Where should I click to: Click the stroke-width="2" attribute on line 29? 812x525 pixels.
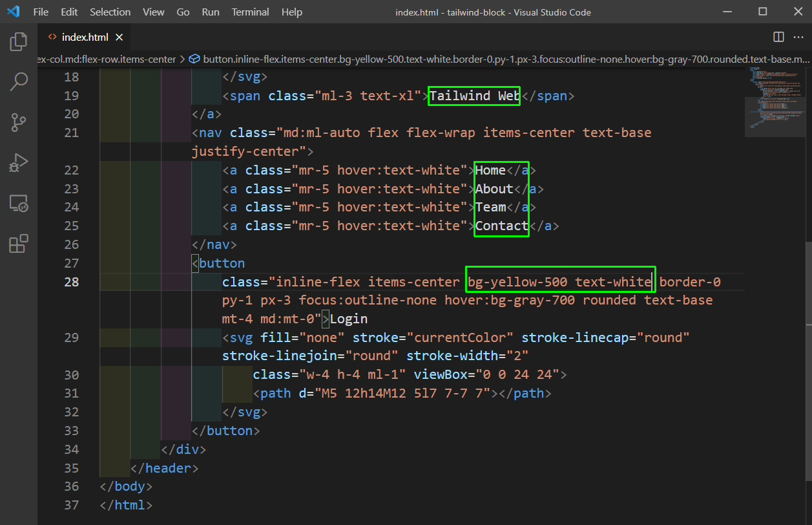[x=468, y=356]
